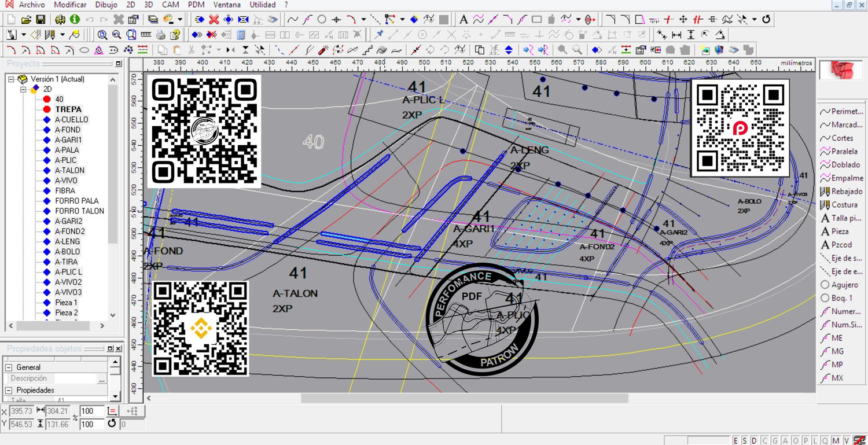The height and width of the screenshot is (445, 868).
Task: Open the Archivo menu
Action: point(32,5)
